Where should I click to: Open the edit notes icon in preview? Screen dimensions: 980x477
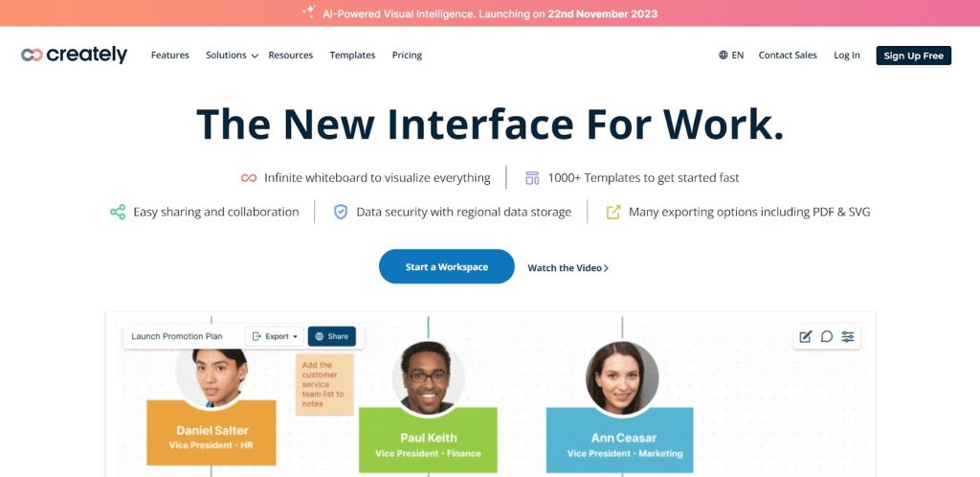coord(805,336)
